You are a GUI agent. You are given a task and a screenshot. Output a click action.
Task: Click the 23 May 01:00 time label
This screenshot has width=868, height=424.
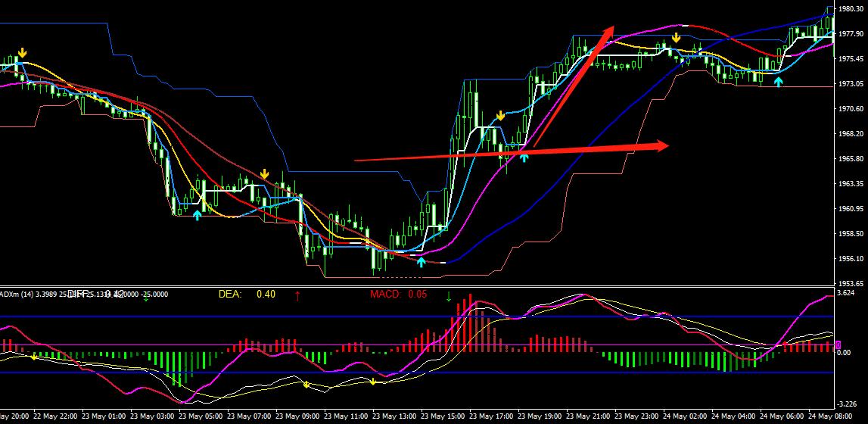coord(105,415)
